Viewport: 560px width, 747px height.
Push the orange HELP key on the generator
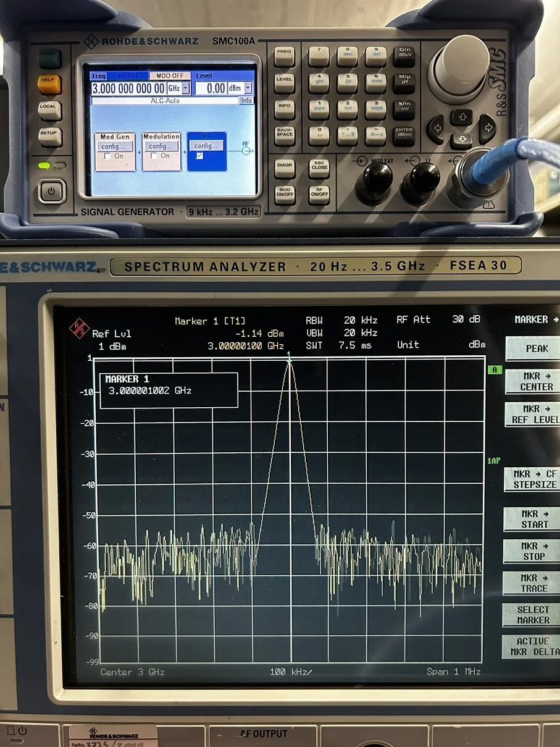pyautogui.click(x=50, y=83)
